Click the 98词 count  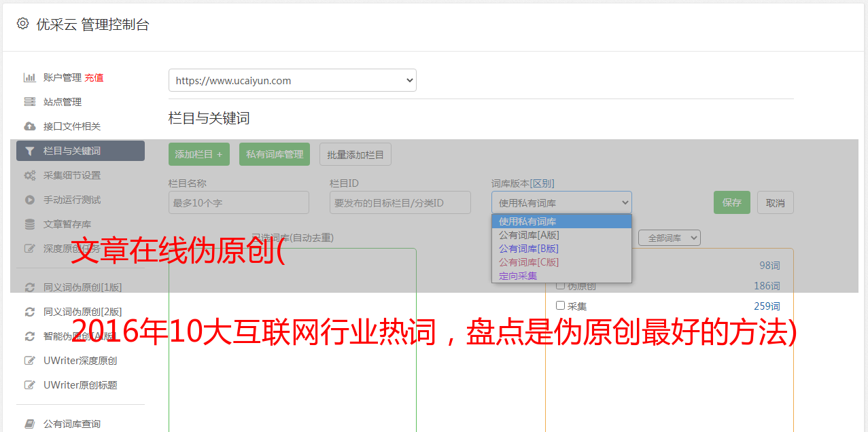click(769, 266)
